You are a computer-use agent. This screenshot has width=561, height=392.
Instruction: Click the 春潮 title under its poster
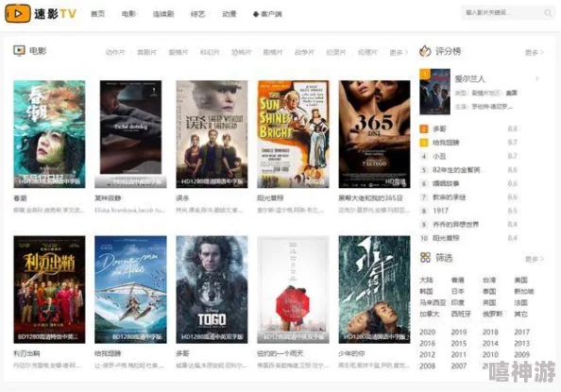20,198
